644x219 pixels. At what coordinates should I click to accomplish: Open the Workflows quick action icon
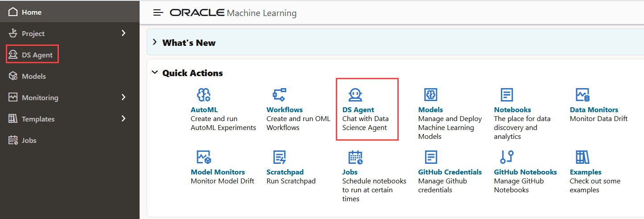(x=280, y=95)
